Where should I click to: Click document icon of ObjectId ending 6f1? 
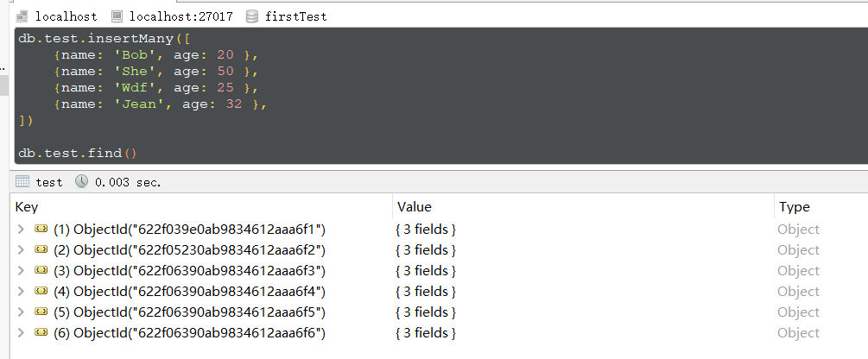point(41,230)
